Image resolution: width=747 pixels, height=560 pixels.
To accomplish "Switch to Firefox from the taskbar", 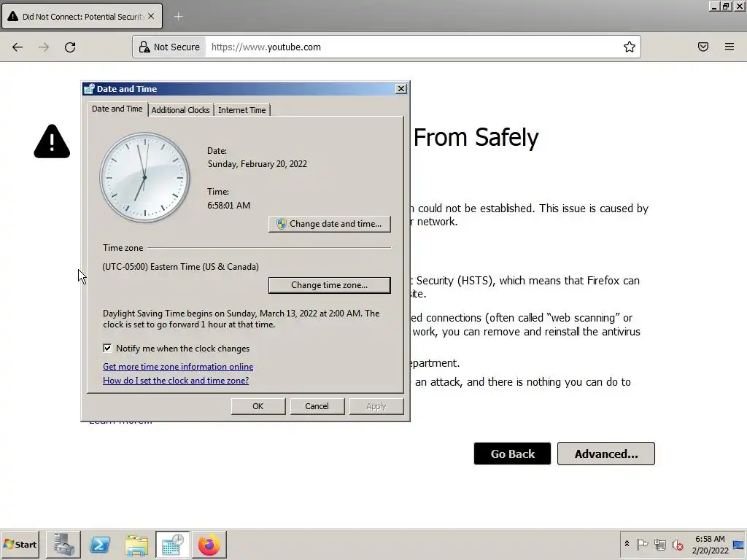I will tap(209, 544).
